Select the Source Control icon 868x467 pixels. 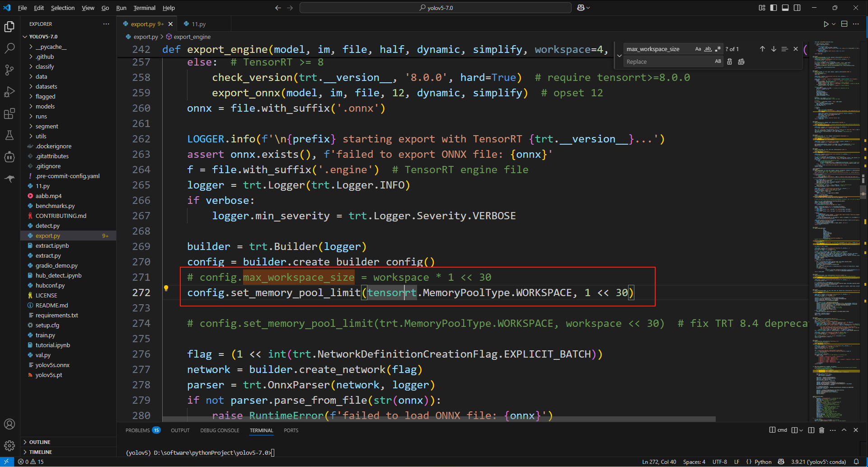[x=9, y=70]
